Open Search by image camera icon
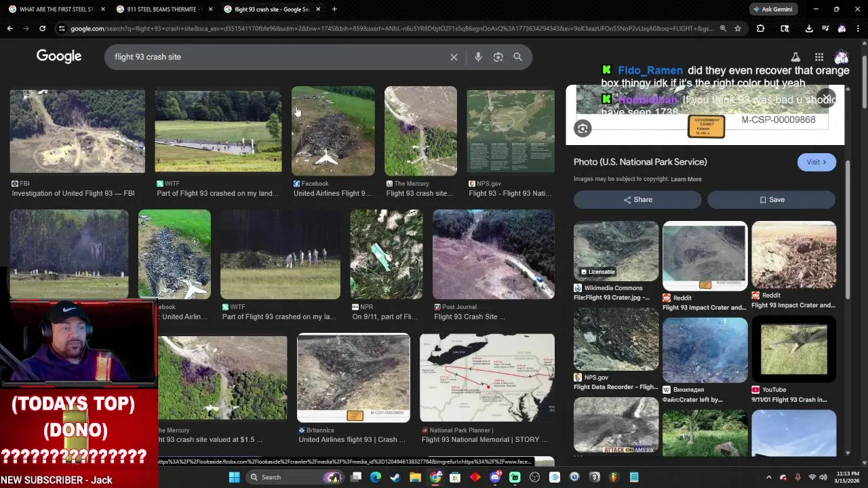 coord(498,57)
